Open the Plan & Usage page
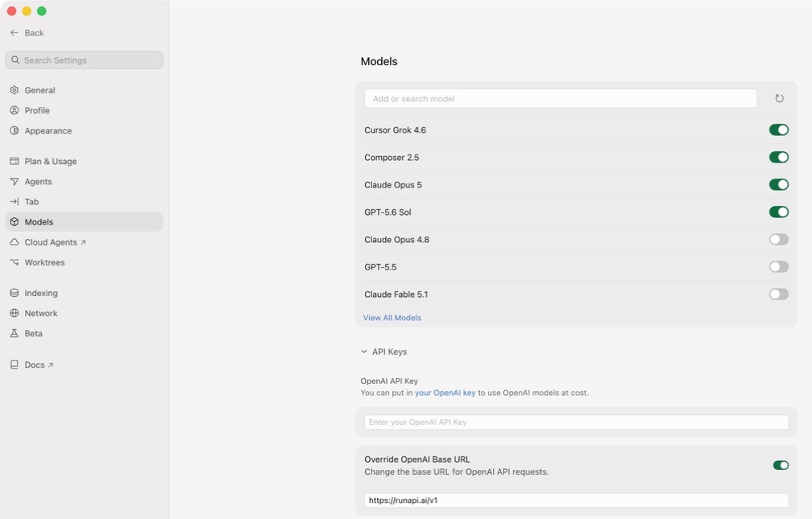Viewport: 812px width, 519px height. [84, 161]
